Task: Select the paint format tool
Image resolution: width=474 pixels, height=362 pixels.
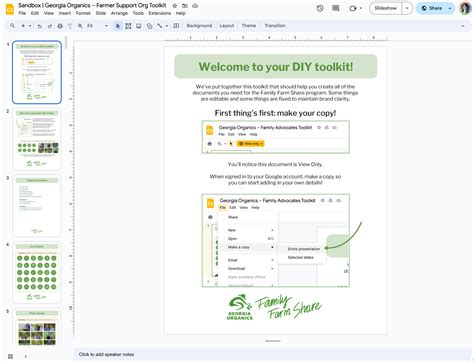Action: tap(70, 26)
